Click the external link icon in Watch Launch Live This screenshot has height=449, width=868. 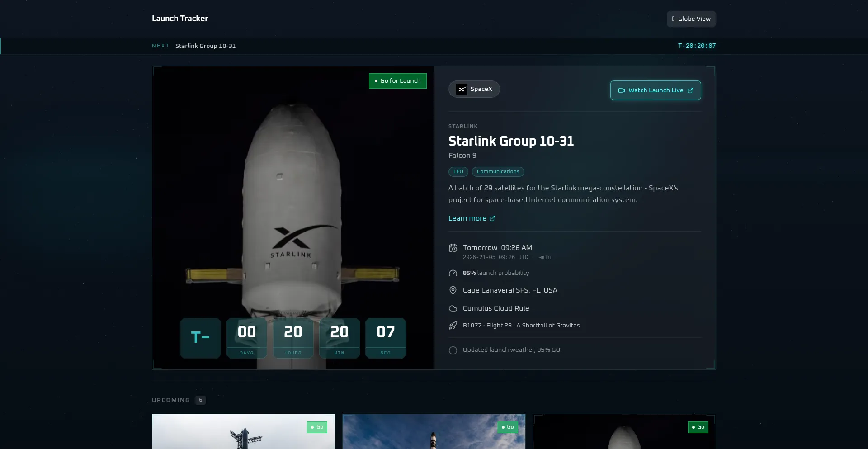[690, 90]
